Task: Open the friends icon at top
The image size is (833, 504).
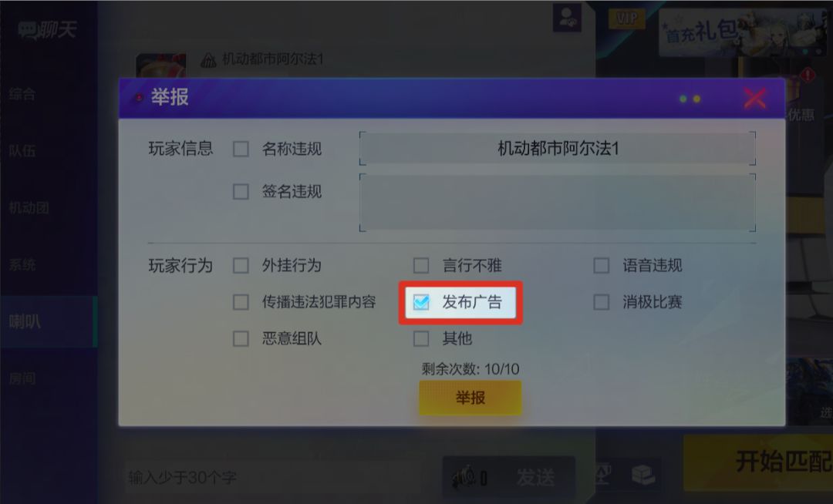Action: pyautogui.click(x=567, y=18)
